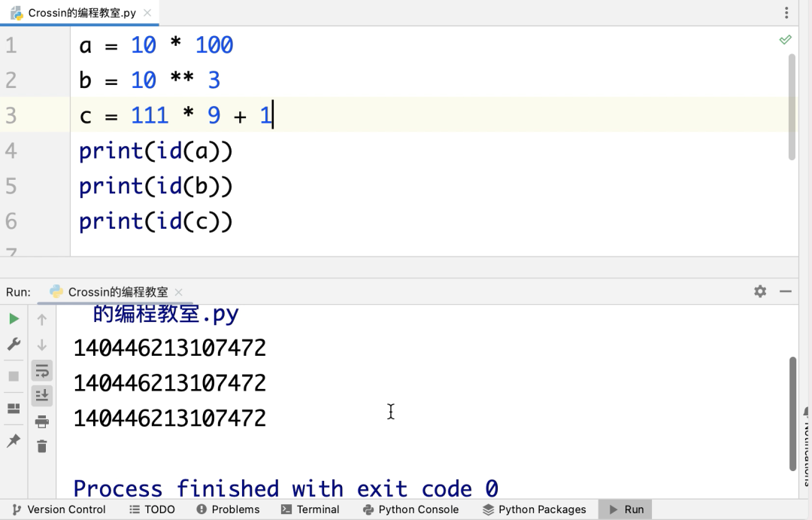Click code line 'c = 111 * 9 + 1'
812x520 pixels.
point(175,115)
